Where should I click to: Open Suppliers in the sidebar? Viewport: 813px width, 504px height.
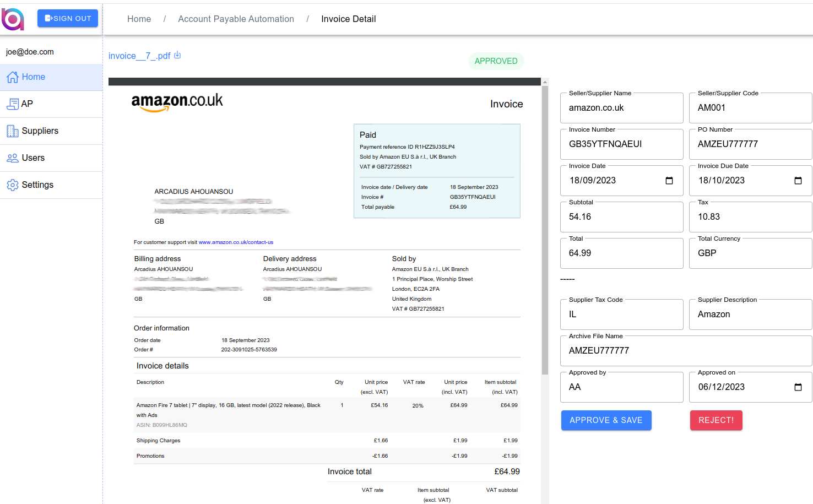(x=51, y=131)
